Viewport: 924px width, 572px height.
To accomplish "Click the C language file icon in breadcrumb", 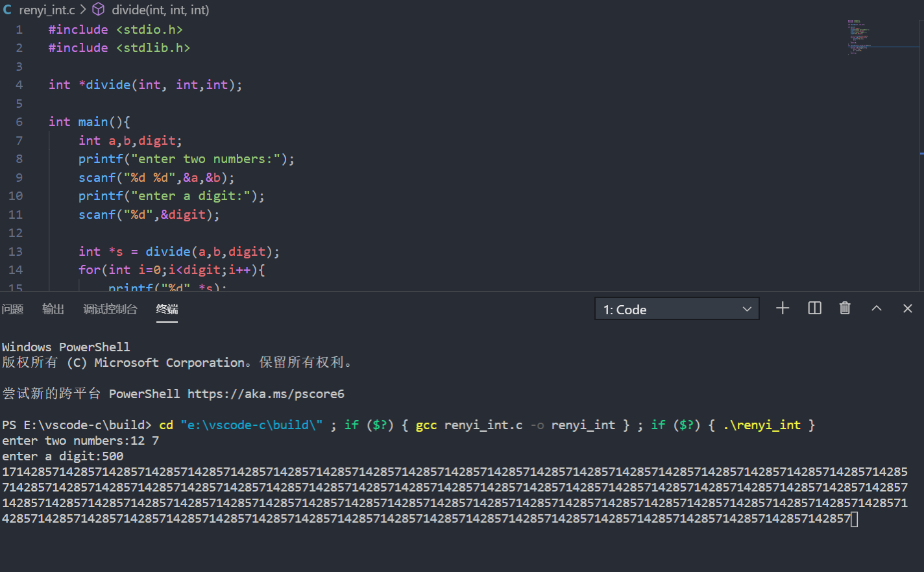I will 7,10.
